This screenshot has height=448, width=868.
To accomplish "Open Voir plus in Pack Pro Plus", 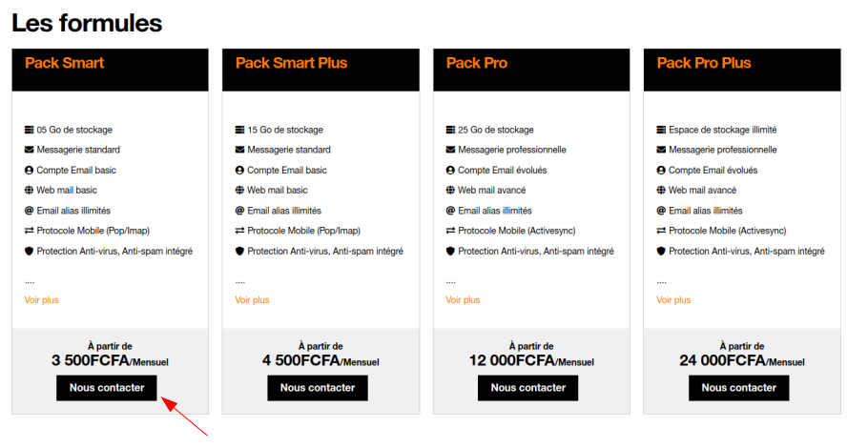I will (x=674, y=299).
